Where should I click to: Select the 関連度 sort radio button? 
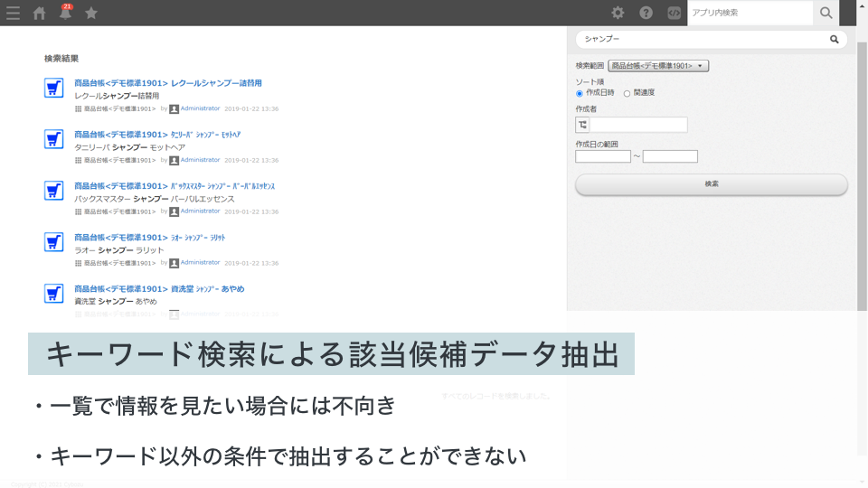pos(627,93)
